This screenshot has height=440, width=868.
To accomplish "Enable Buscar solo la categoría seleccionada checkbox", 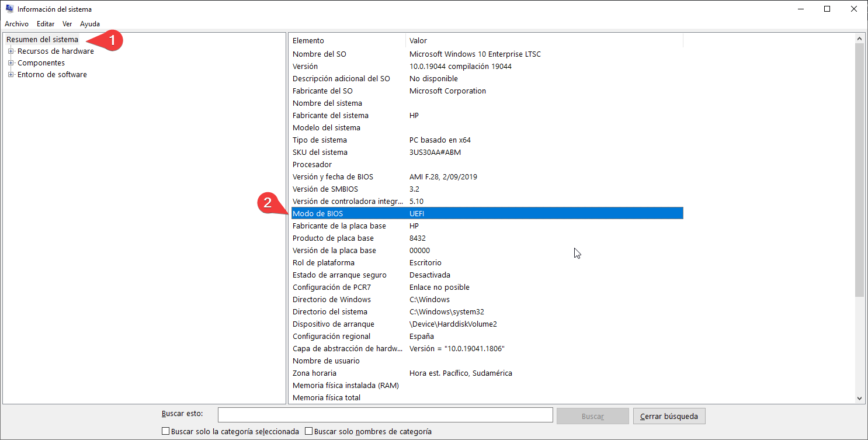I will point(166,432).
